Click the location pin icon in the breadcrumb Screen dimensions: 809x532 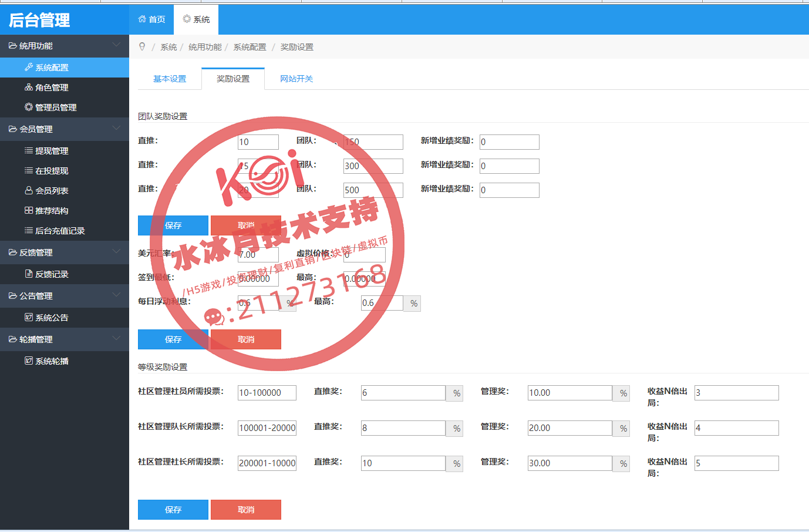(x=142, y=47)
